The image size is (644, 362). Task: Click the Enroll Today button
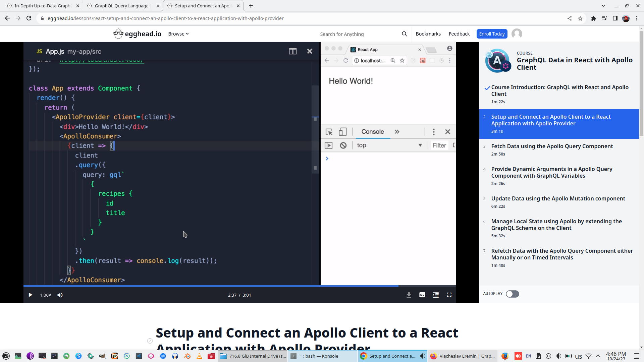[492, 34]
